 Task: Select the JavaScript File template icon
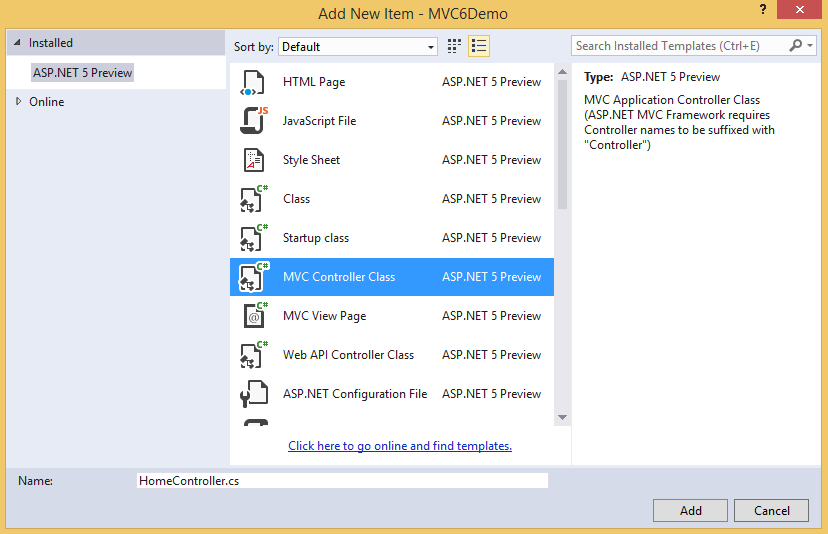coord(253,121)
